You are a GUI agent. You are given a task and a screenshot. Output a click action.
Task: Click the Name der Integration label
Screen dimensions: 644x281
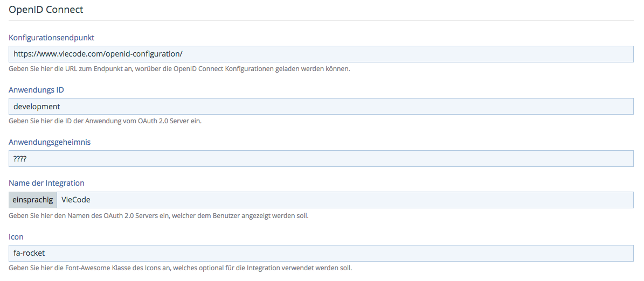click(x=46, y=183)
